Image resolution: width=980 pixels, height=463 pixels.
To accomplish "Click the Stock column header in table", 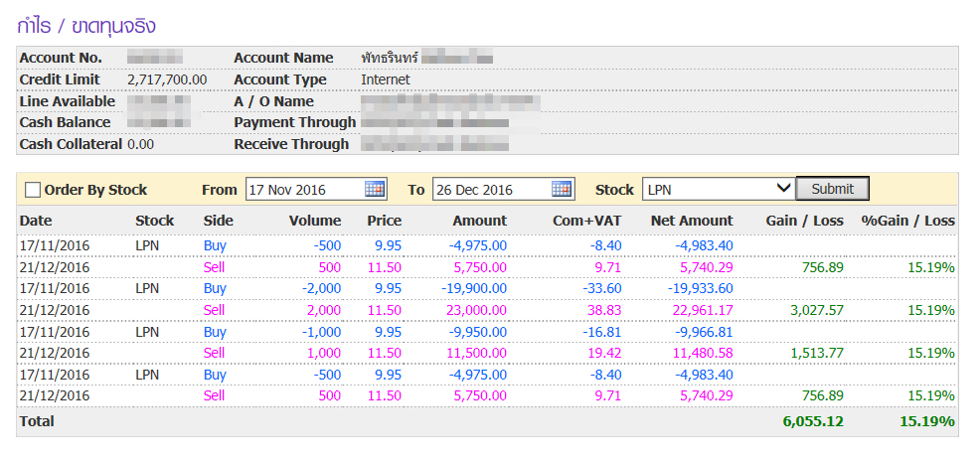I will coord(154,221).
